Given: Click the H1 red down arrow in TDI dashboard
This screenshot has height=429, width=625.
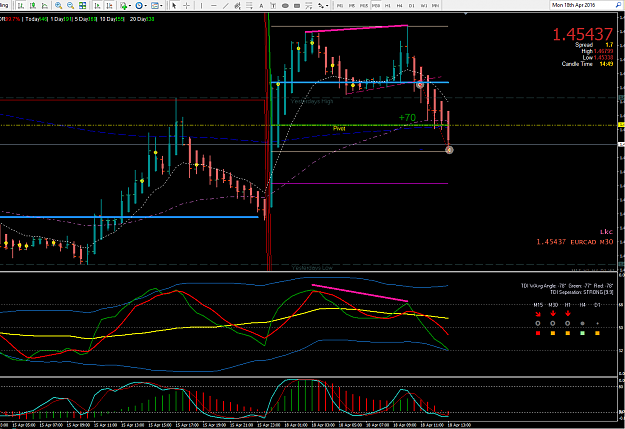Looking at the screenshot, I should click(568, 314).
